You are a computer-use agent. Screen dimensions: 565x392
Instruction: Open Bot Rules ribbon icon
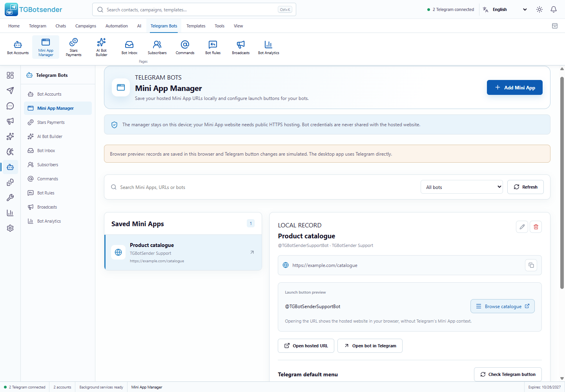(x=213, y=47)
